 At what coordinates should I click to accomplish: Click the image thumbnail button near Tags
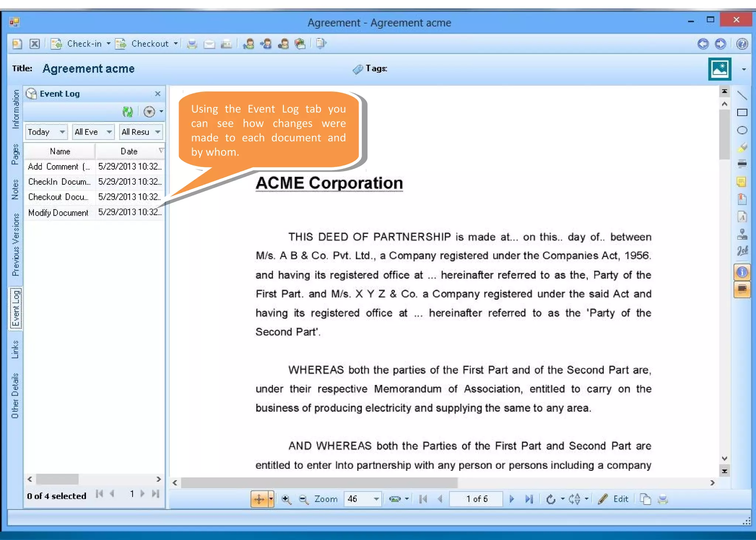[719, 69]
